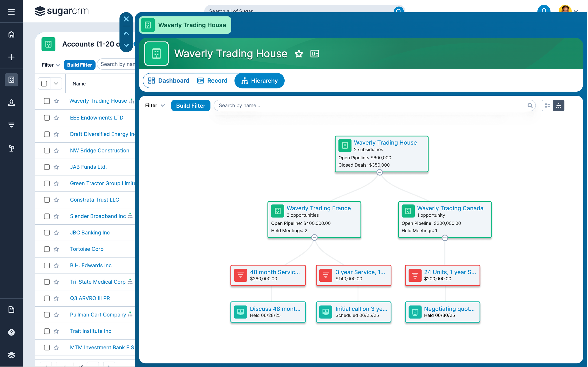588x367 pixels.
Task: Go to Home in the sidebar
Action: click(11, 34)
